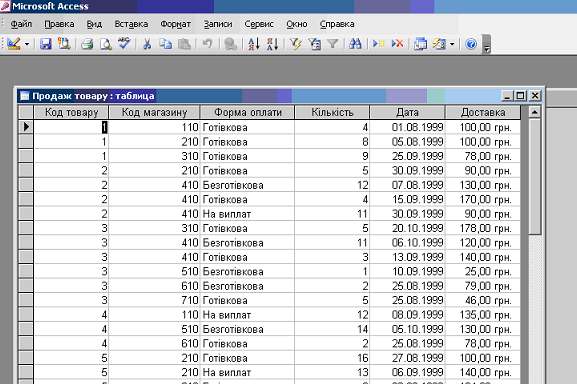This screenshot has height=384, width=577.
Task: Select the Код магазину column header
Action: (x=155, y=112)
